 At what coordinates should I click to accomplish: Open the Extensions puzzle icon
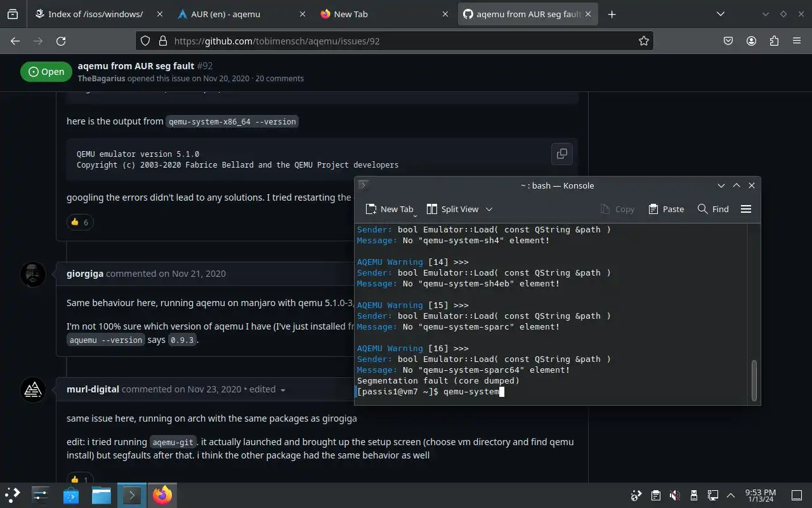click(x=774, y=41)
